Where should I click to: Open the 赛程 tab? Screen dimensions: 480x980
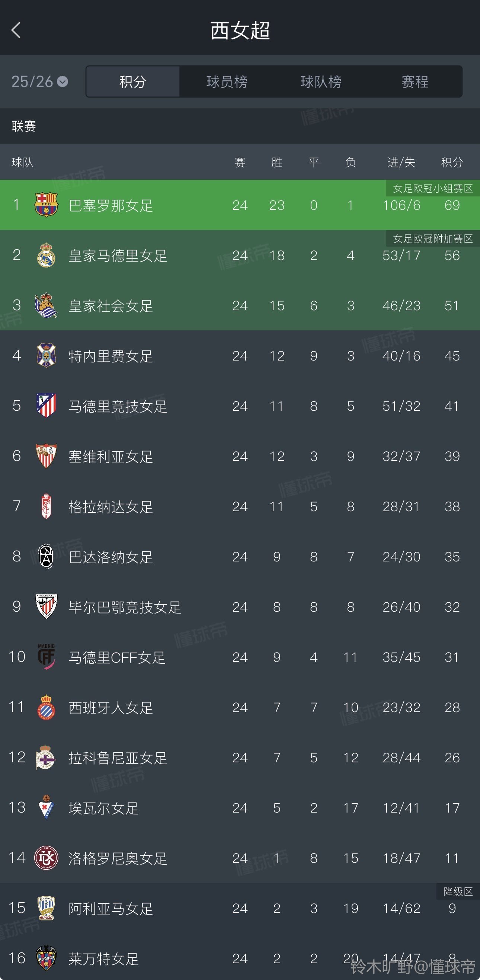point(415,81)
